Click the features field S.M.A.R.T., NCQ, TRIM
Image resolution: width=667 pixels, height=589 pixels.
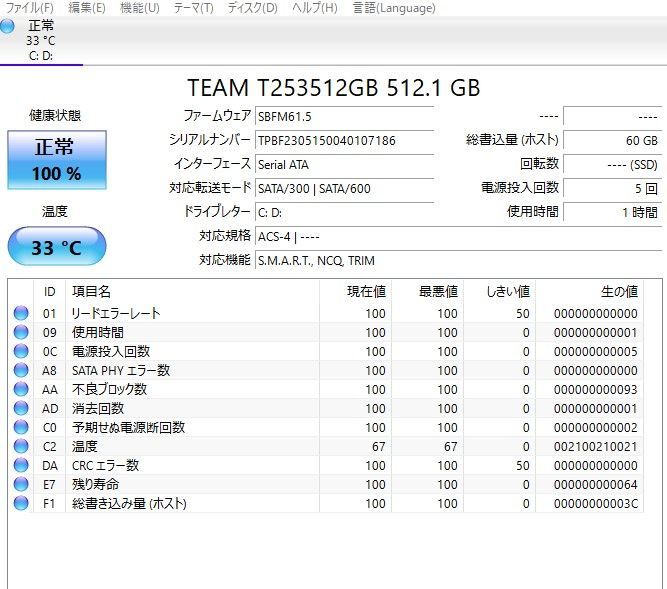(x=458, y=260)
